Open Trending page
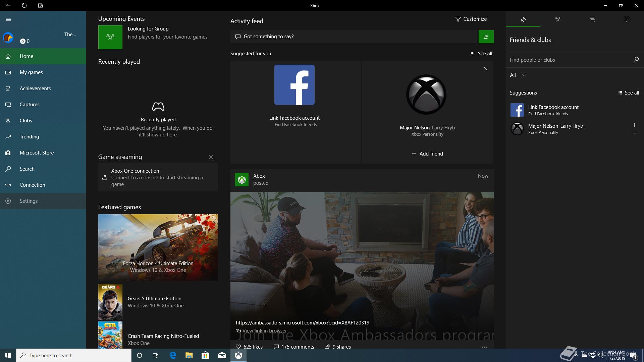Screen dimensions: 644x362 43,137
